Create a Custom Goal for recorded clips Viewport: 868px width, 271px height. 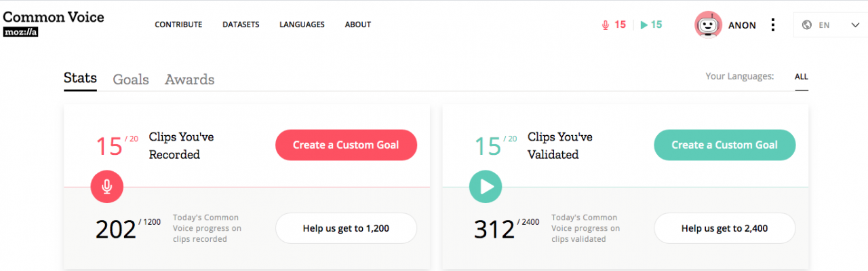[346, 145]
